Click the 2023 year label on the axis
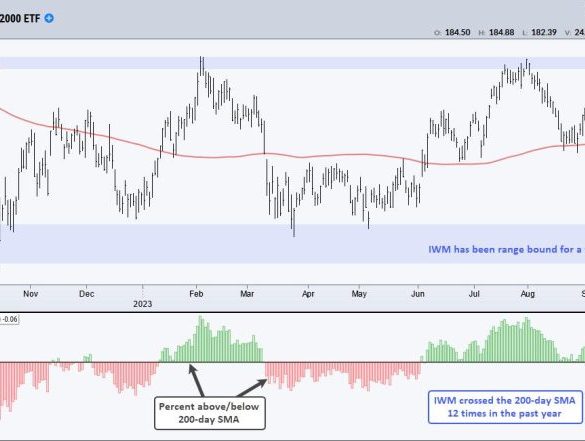The width and height of the screenshot is (585, 441). [143, 304]
